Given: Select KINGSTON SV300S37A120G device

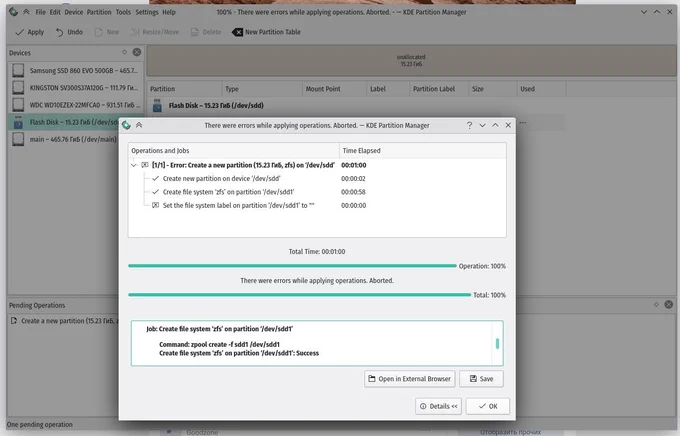Looking at the screenshot, I should [75, 88].
